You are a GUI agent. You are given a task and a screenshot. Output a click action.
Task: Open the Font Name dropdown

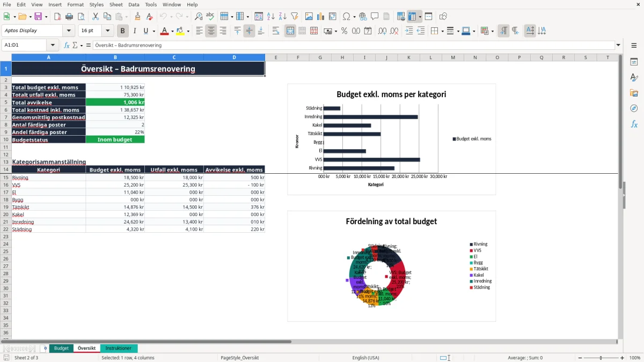coord(69,31)
